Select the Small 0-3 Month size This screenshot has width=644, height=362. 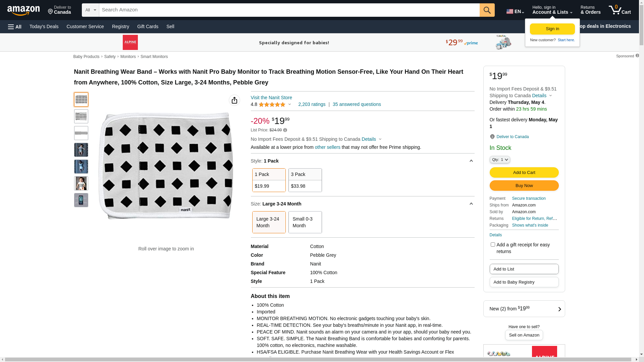[x=305, y=222]
